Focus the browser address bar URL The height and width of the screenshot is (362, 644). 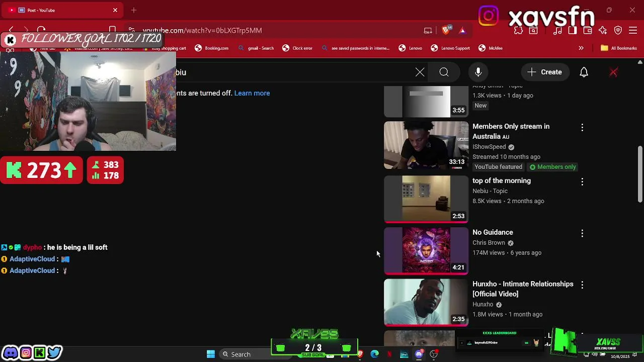[x=202, y=30]
